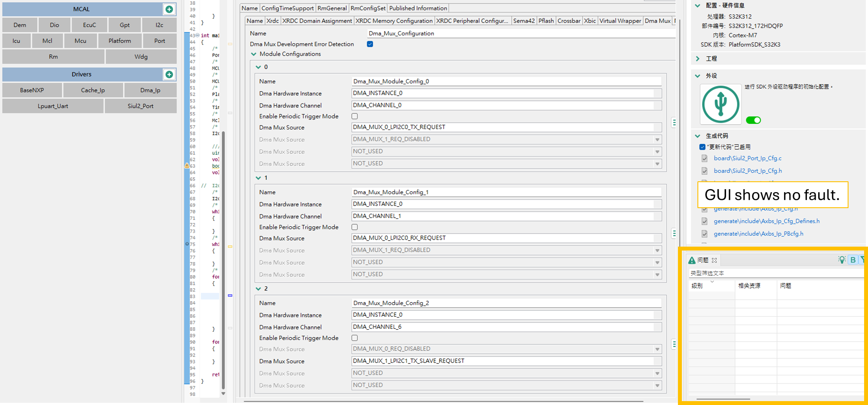Viewport: 868px width, 405px height.
Task: Click the Problems panel horizontal scrollbar
Action: tap(723, 399)
